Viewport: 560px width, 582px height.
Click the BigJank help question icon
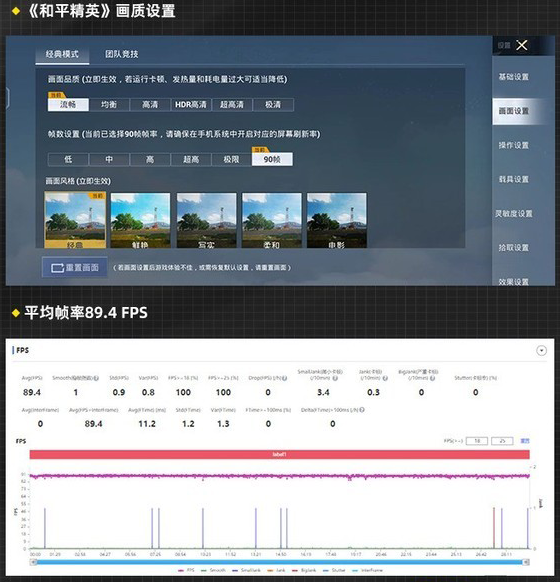pos(432,378)
